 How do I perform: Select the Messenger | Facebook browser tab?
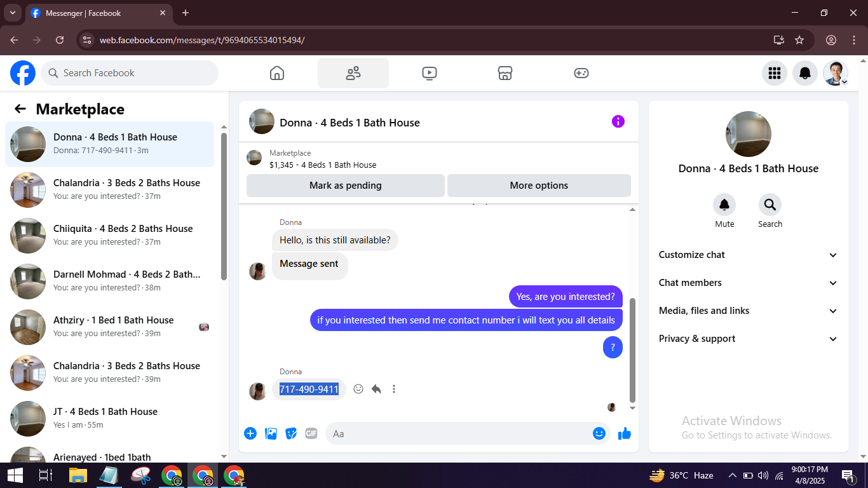(x=98, y=13)
